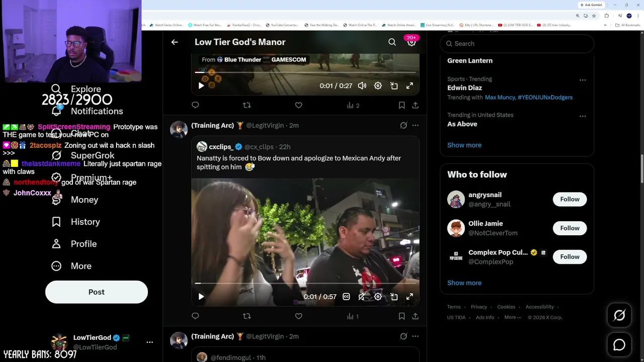Play the Blue Thunder GAMESCOM video
644x362 pixels.
(x=201, y=86)
